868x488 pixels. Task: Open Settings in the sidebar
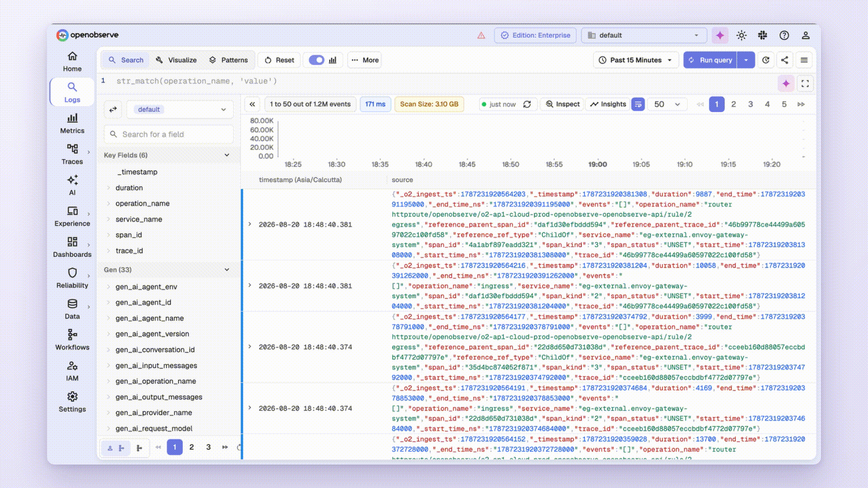[72, 402]
